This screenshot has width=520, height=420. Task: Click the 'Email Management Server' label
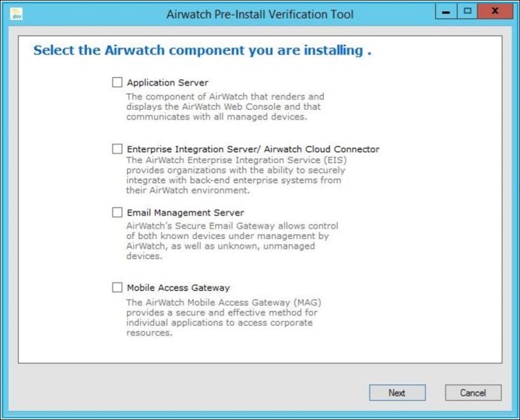[186, 213]
